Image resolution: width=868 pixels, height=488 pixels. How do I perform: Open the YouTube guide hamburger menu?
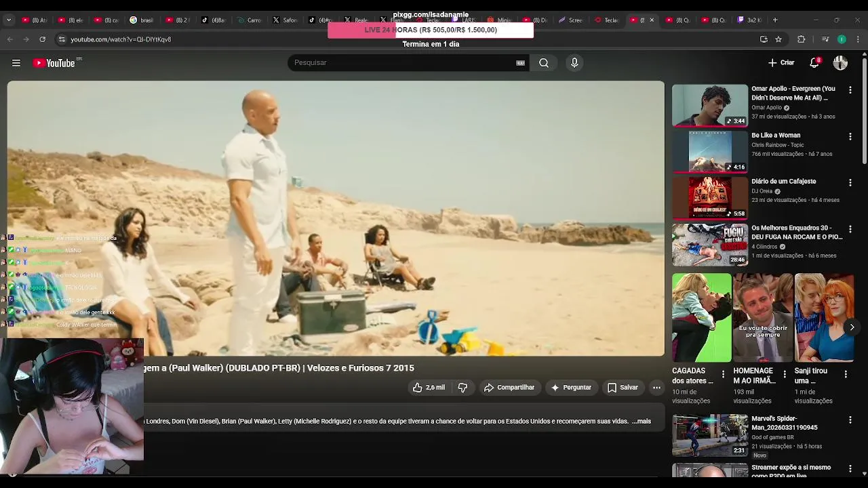(16, 63)
